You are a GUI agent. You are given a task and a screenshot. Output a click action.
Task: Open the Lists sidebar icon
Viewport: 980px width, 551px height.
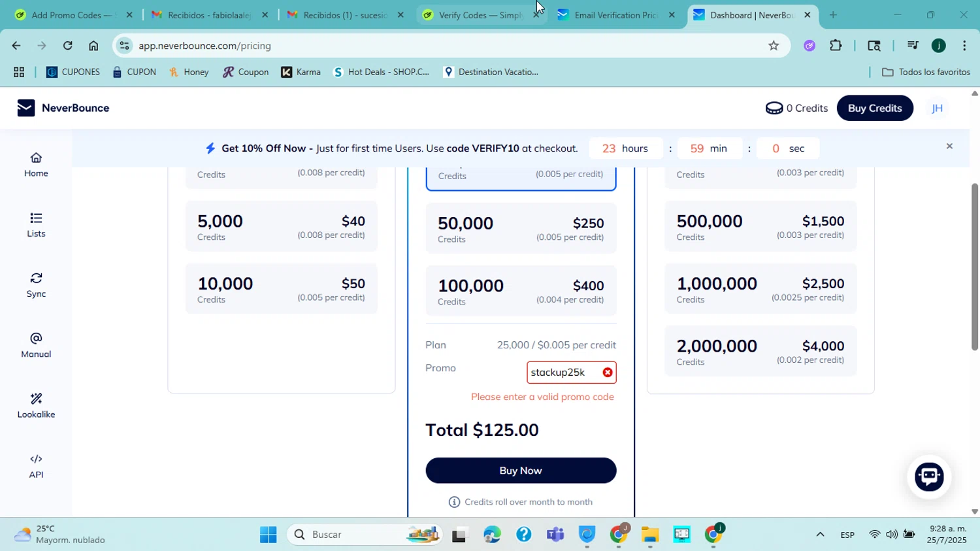coord(36,224)
